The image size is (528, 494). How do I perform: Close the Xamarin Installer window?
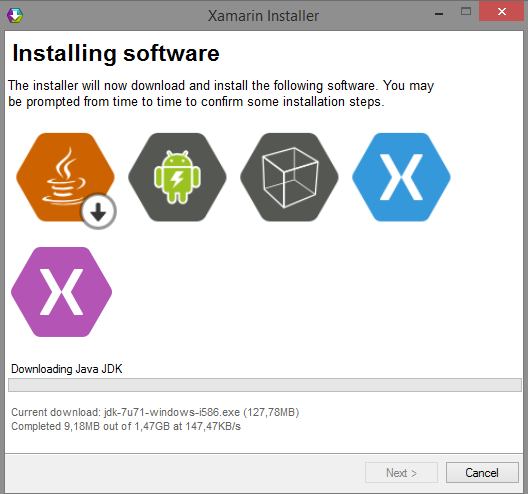501,12
